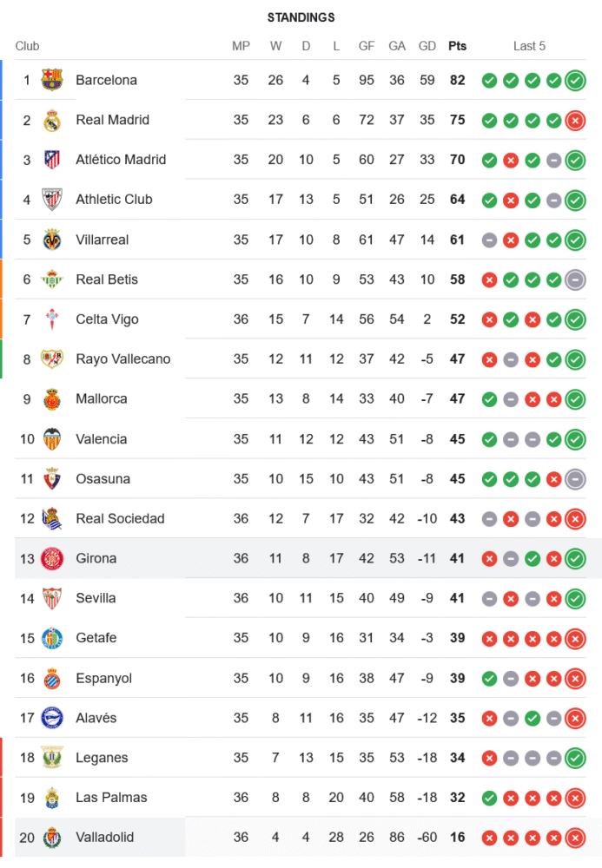Click the Girona club crest
Viewport: 602px width, 868px height.
click(x=52, y=558)
